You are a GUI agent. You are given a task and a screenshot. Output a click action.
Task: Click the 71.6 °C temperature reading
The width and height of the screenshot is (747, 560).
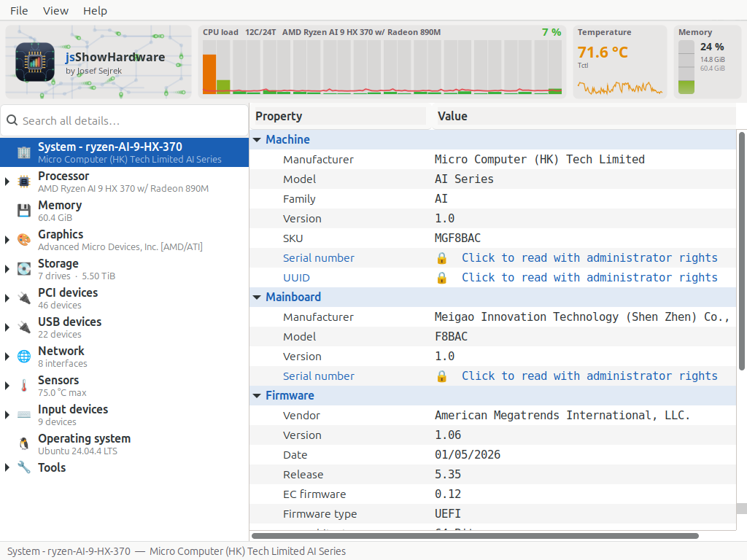[x=603, y=52]
